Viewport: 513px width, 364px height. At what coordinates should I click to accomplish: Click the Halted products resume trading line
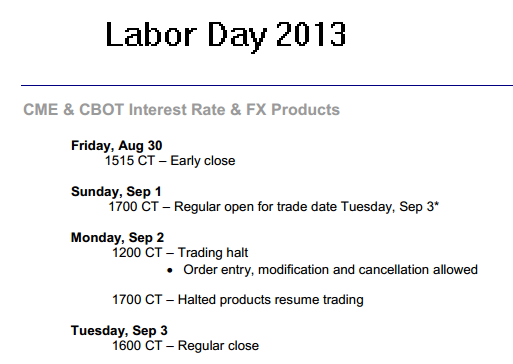click(238, 300)
